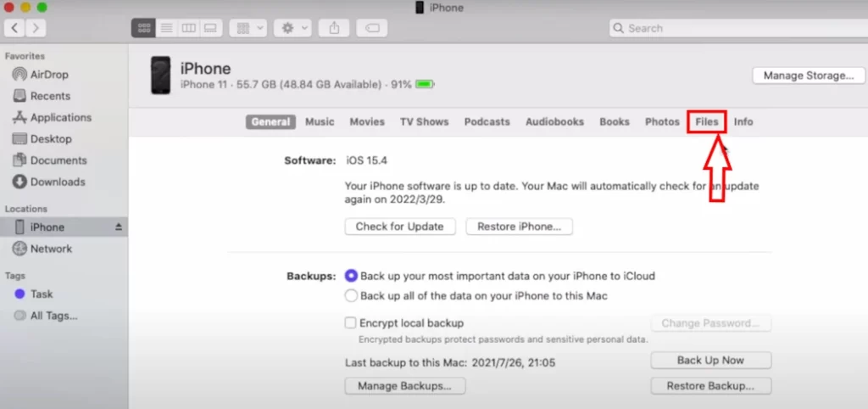Click the Network globe icon
Viewport: 868px width, 409px height.
coord(19,249)
